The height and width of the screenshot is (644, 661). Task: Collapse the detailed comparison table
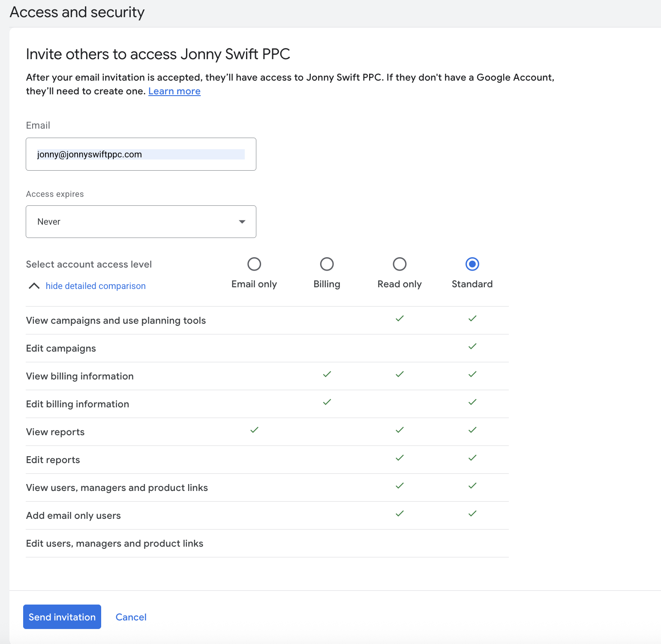(95, 286)
